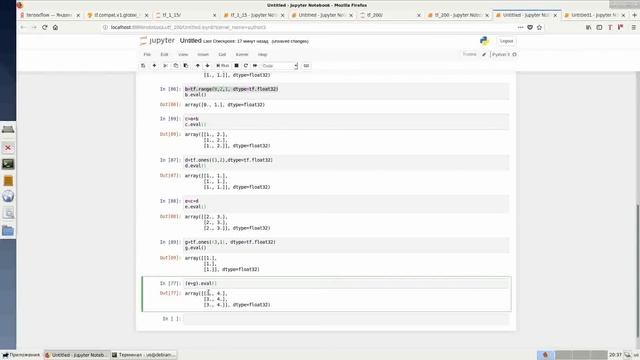Bookmark this page with the star icon
Viewport: 640px width, 360px height.
click(x=539, y=27)
